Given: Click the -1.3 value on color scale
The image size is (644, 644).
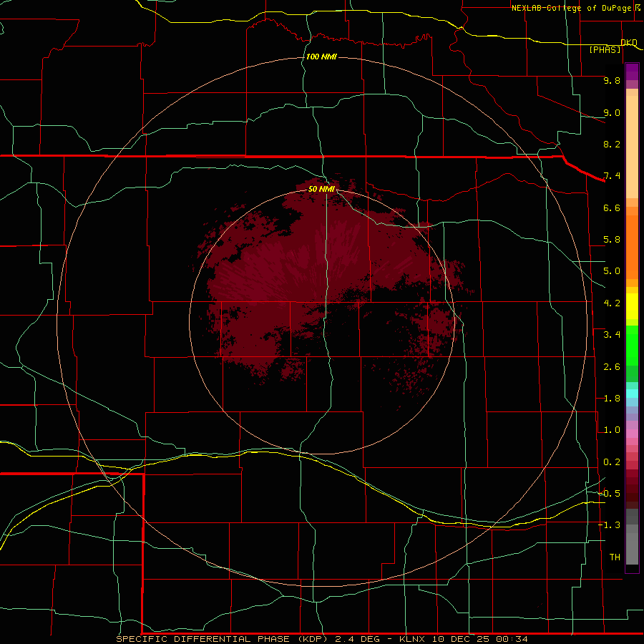Looking at the screenshot, I should click(x=610, y=525).
